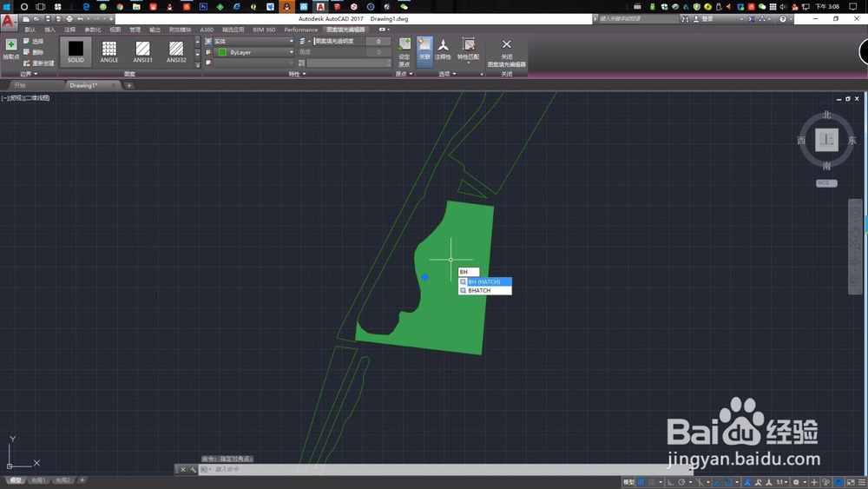Add a new drawing tab with plus

129,85
